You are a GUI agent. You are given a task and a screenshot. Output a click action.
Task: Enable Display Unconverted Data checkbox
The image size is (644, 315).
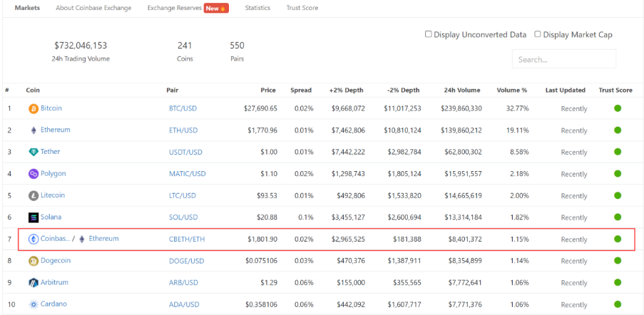tap(429, 34)
